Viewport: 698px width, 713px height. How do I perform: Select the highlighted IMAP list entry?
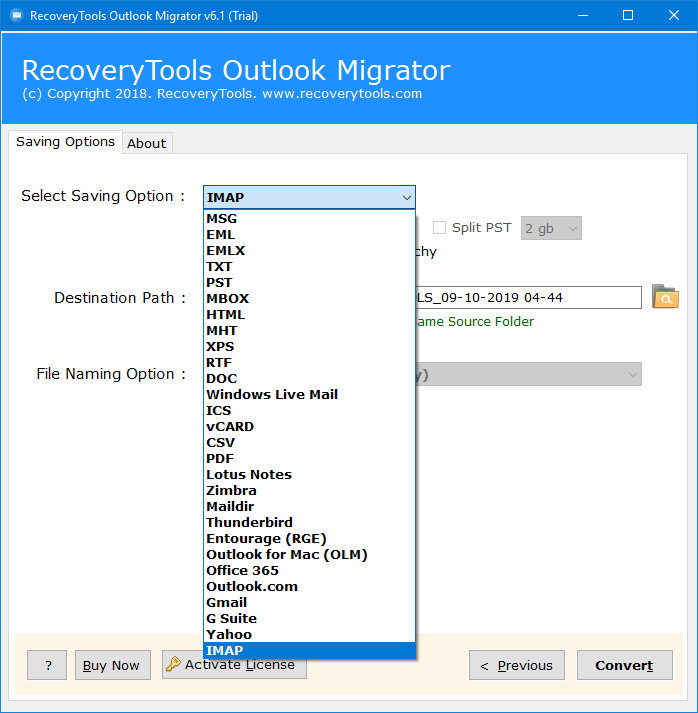tap(309, 650)
